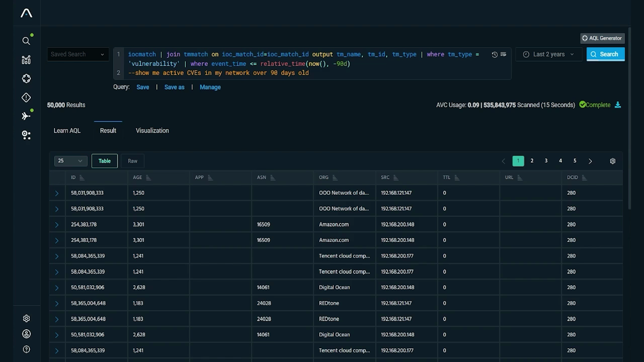Expand the first Amazon.com result row

click(57, 225)
